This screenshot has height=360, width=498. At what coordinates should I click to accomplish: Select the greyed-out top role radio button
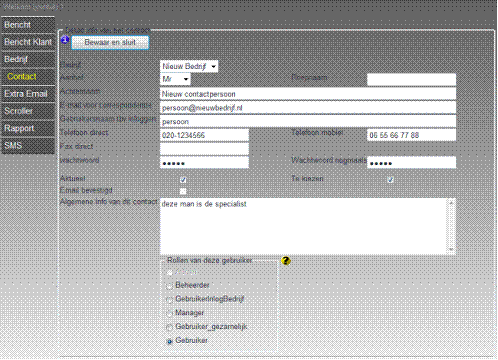coord(169,273)
